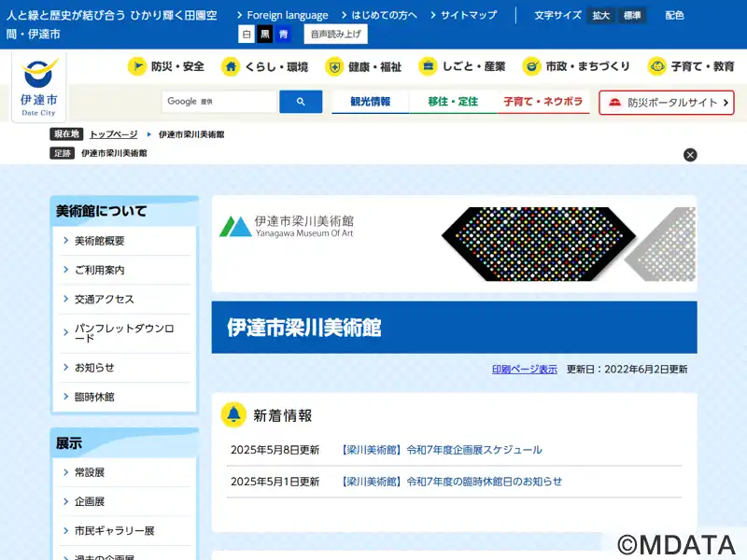Open パンフレットダウンロード sidebar item
747x560 pixels.
(125, 333)
